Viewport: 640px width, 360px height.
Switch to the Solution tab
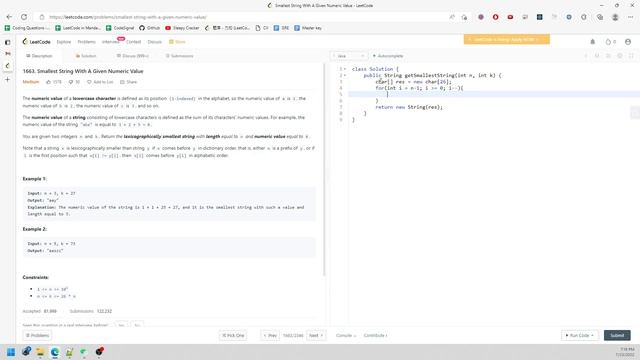point(86,56)
